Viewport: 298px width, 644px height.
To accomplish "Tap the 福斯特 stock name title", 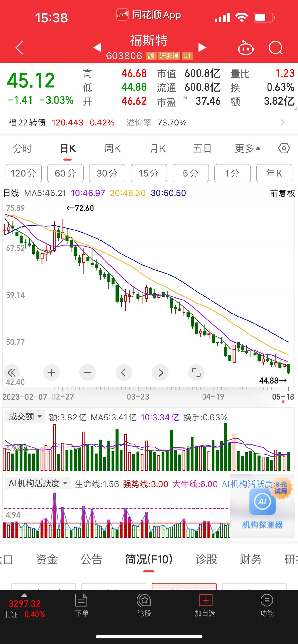I will point(149,40).
